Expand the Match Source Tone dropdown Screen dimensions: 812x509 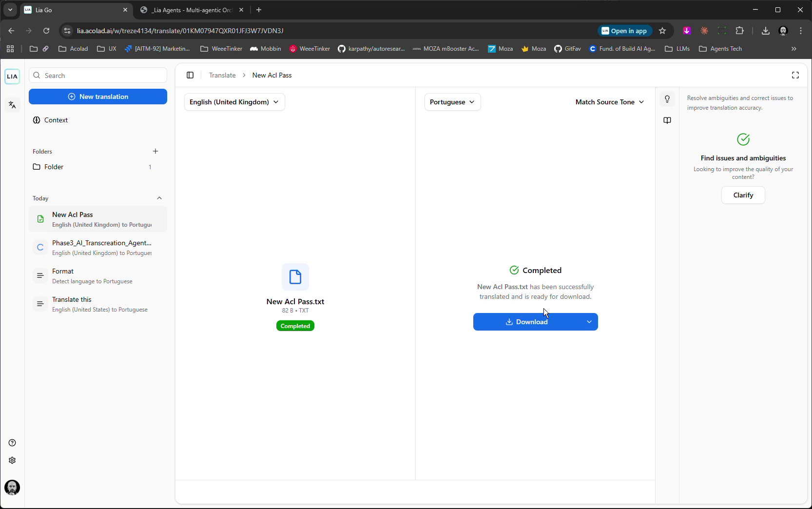(x=609, y=102)
